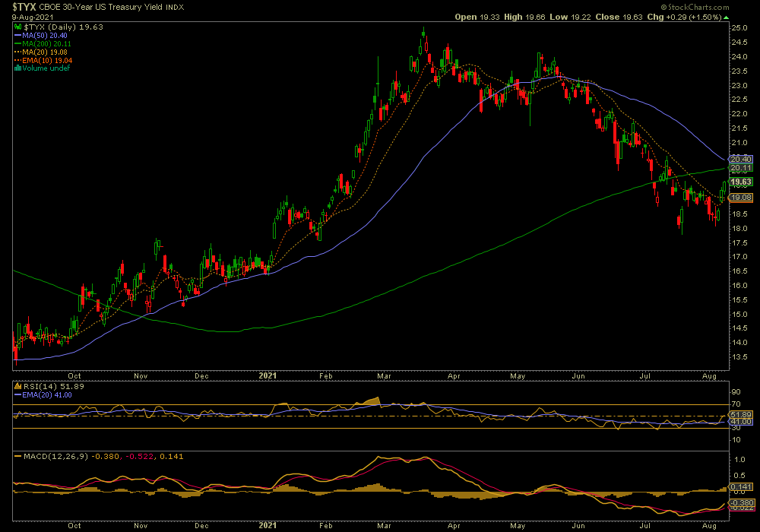Image resolution: width=760 pixels, height=532 pixels.
Task: Click the '-0.522' signal value in MACD legend
Action: click(140, 457)
